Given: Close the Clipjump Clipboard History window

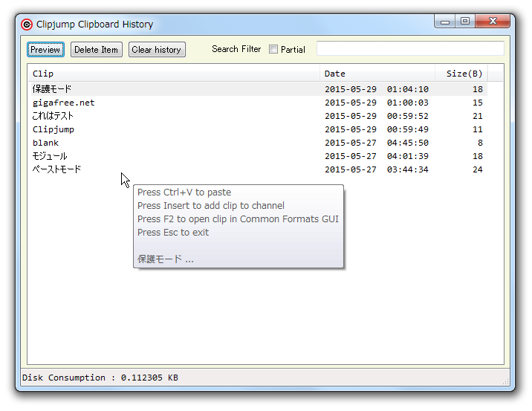Looking at the screenshot, I should pos(493,22).
